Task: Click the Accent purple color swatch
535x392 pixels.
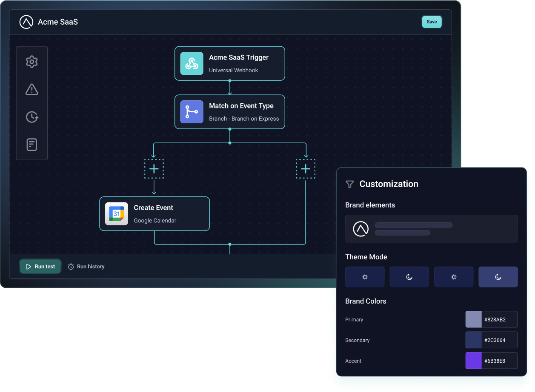Action: 473,361
